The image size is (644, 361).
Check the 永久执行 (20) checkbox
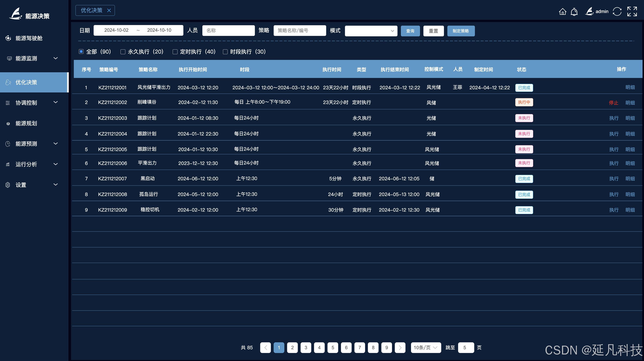coord(123,52)
